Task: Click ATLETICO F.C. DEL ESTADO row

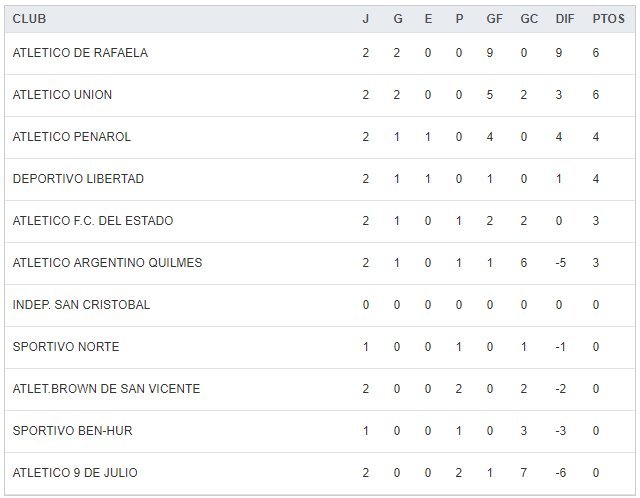Action: point(93,221)
